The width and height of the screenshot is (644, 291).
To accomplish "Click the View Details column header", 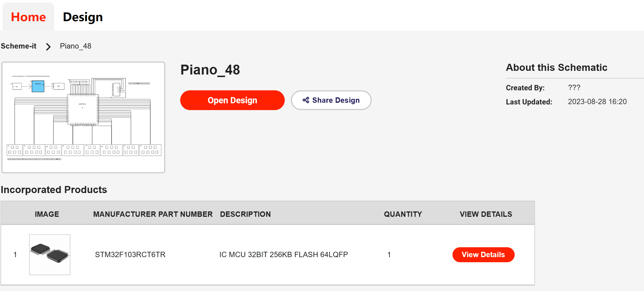I will (x=486, y=214).
